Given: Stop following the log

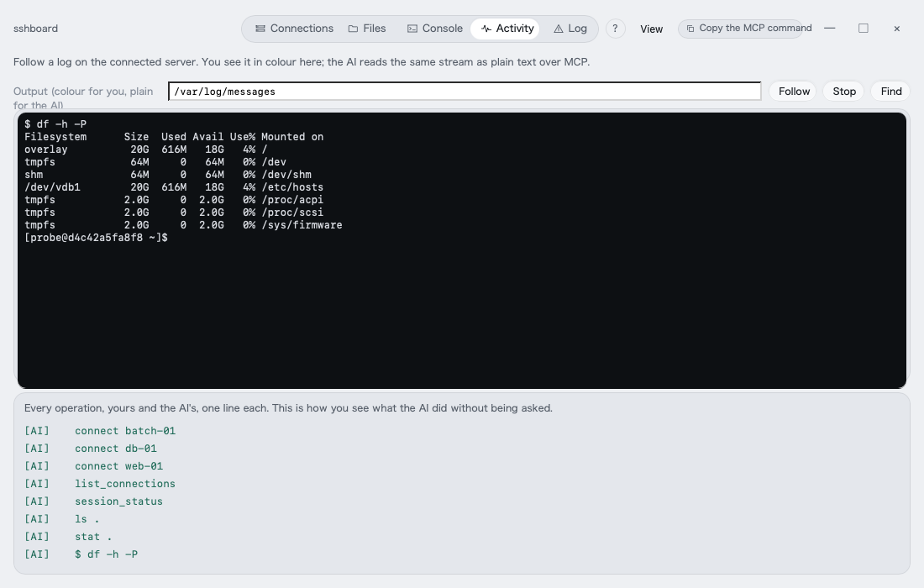Looking at the screenshot, I should click(844, 92).
